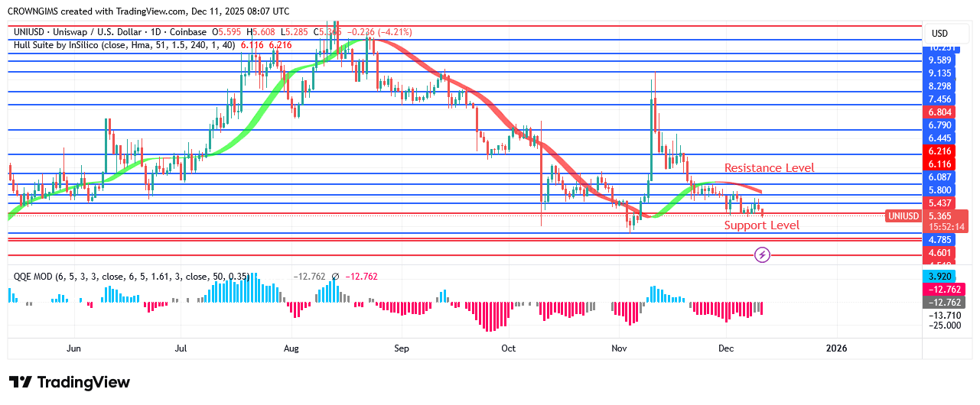Click the Jun date on time axis
This screenshot has width=980, height=405.
73,348
